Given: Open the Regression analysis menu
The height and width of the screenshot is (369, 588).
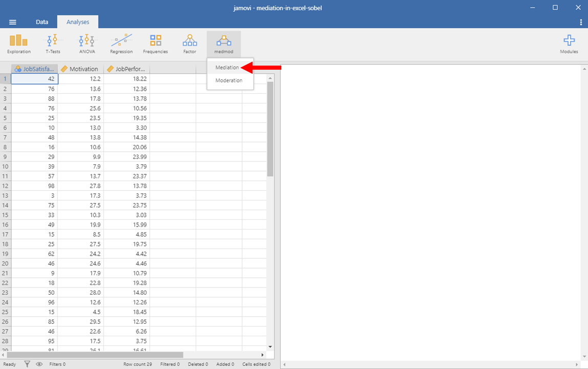Looking at the screenshot, I should (121, 44).
